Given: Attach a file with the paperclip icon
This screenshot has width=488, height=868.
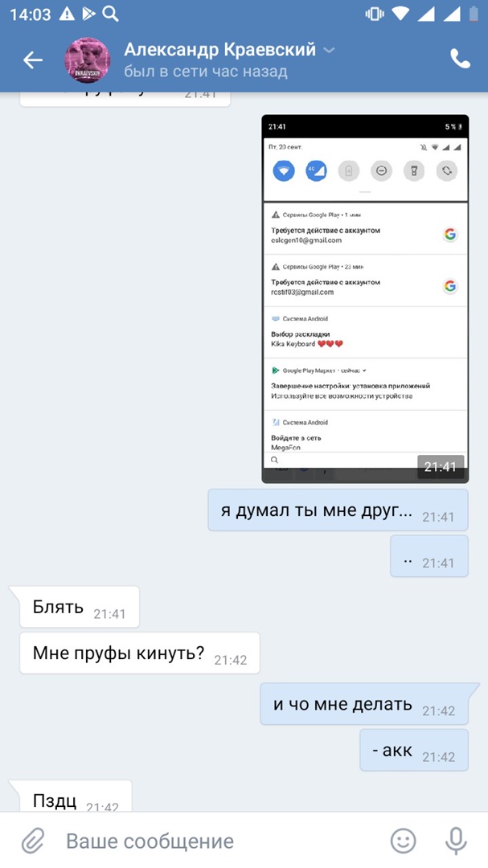Looking at the screenshot, I should coord(33,841).
